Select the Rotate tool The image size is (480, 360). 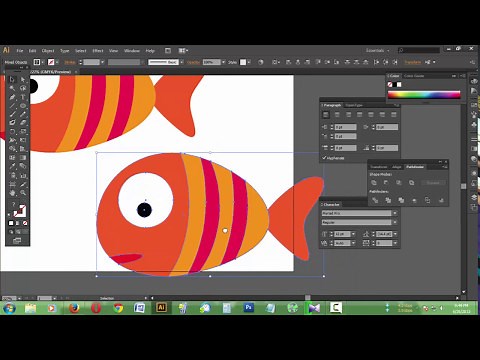pos(12,131)
